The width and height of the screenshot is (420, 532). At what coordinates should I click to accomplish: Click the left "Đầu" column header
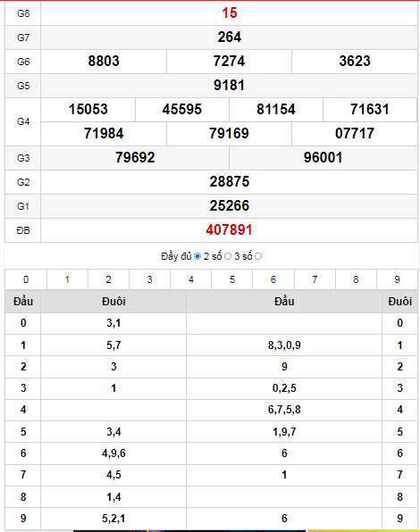tap(23, 302)
